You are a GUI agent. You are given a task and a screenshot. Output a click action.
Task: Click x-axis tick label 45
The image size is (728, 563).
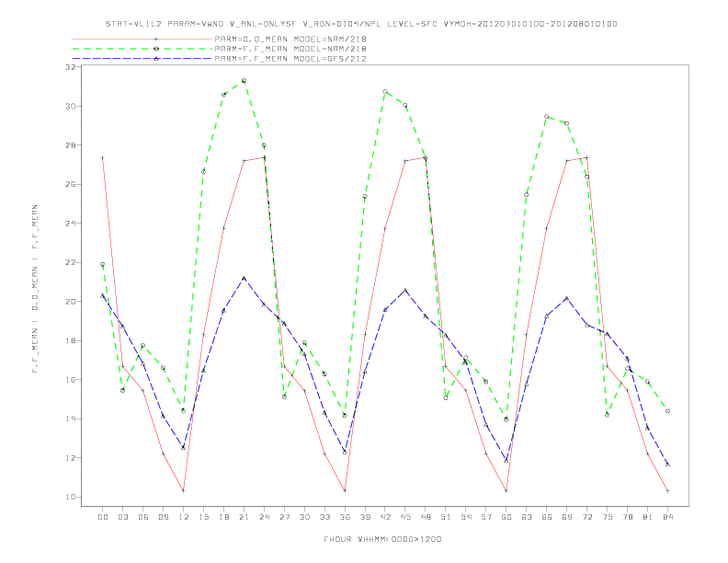(405, 517)
